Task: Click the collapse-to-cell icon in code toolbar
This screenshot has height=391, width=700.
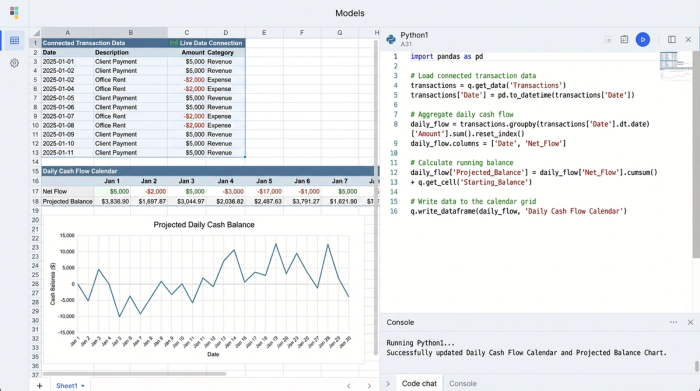Action: (608, 40)
